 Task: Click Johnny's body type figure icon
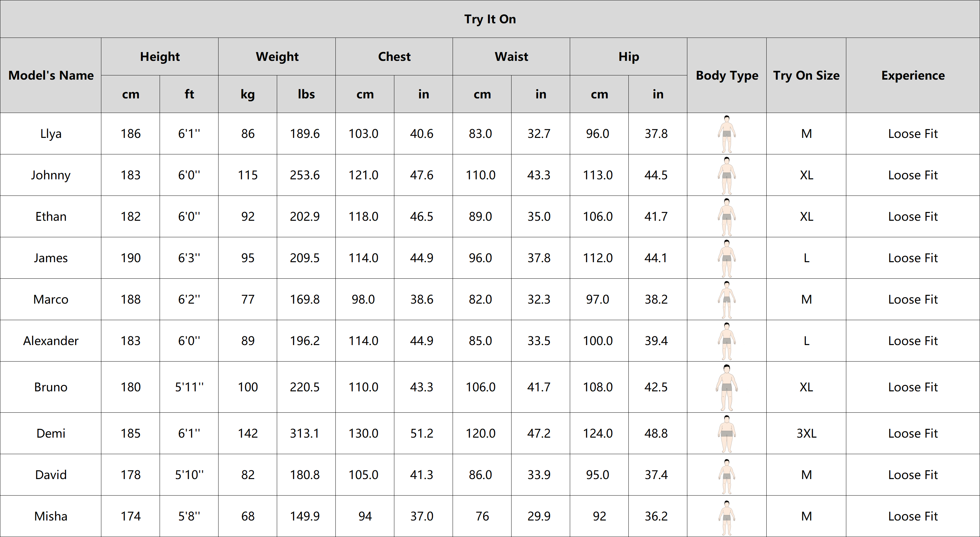pyautogui.click(x=727, y=175)
